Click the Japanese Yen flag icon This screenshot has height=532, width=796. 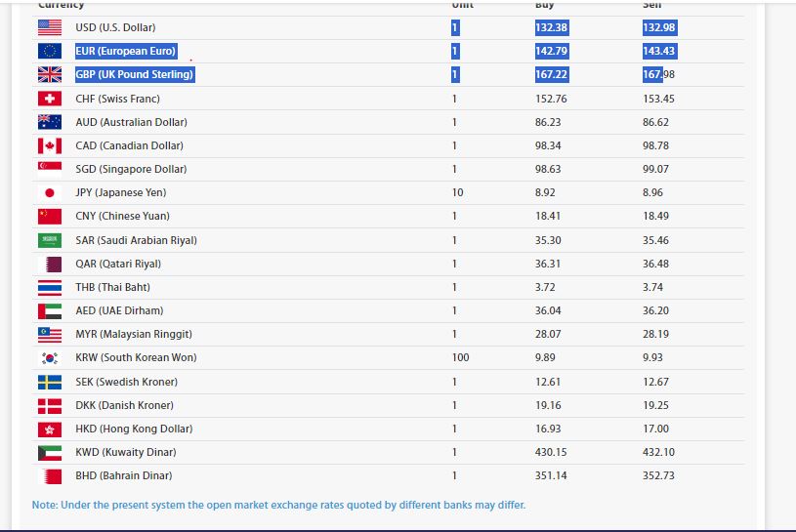(49, 192)
